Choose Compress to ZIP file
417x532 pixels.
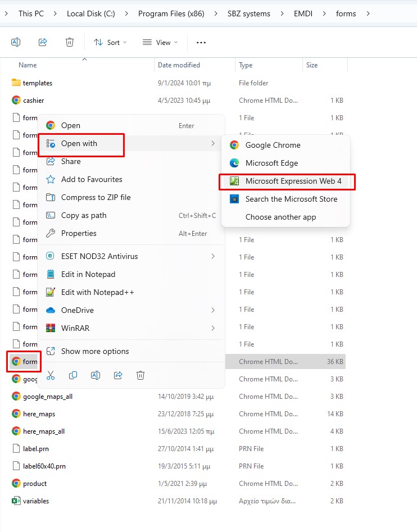[131, 198]
